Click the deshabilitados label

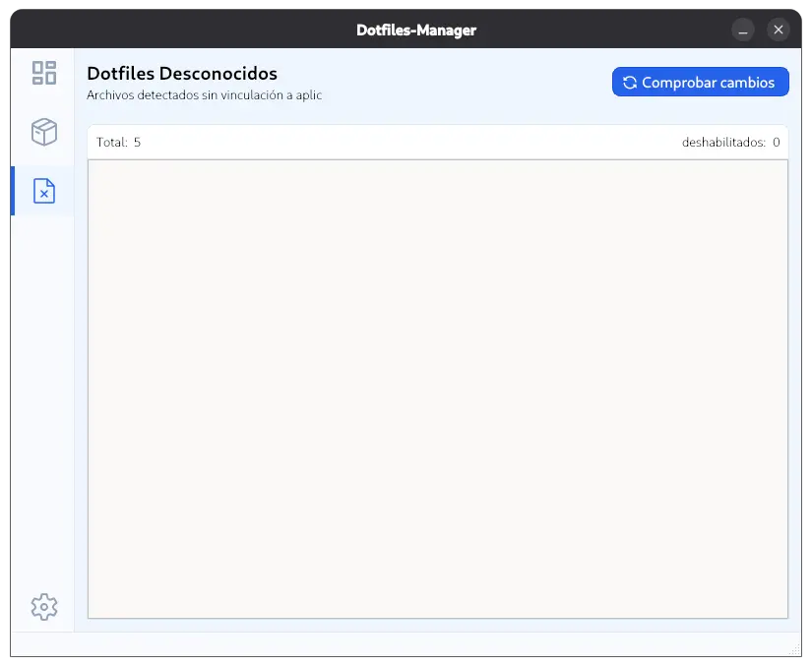[723, 143]
